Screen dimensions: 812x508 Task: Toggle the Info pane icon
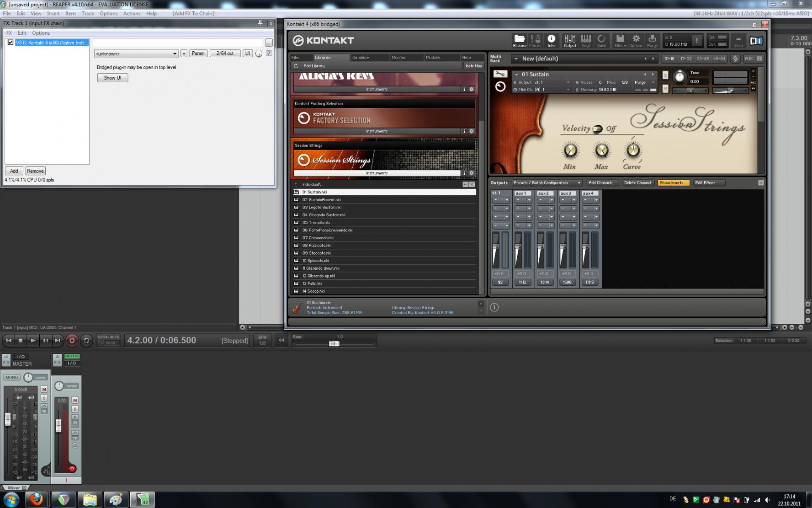pyautogui.click(x=551, y=41)
